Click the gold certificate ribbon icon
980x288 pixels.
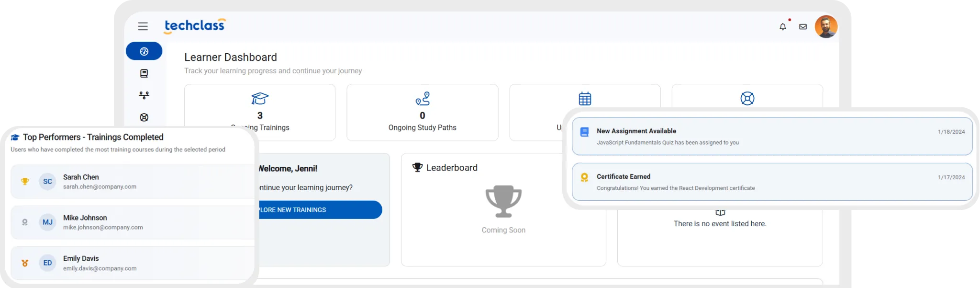pyautogui.click(x=584, y=178)
